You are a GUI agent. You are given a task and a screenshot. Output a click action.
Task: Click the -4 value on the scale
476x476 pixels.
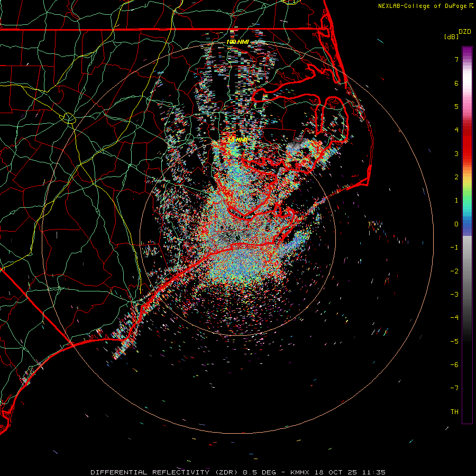(454, 318)
